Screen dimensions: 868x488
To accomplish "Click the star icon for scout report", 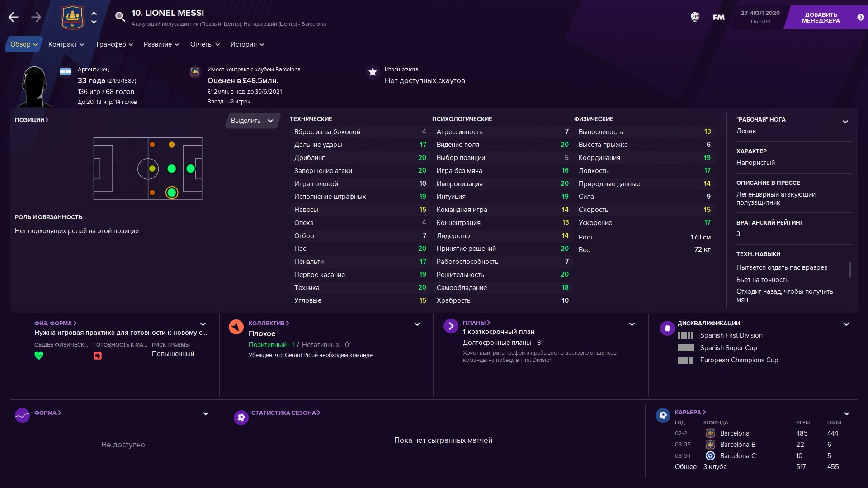I will point(373,72).
